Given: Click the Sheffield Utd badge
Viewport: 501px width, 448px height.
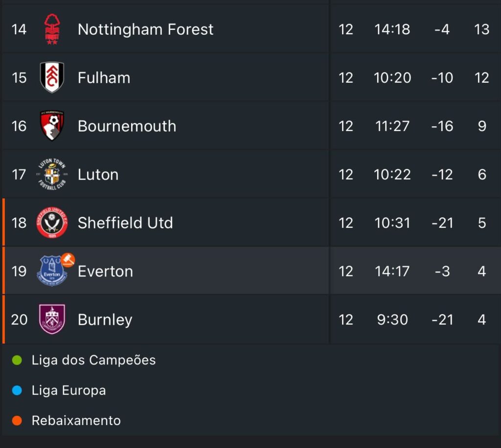Looking at the screenshot, I should (52, 223).
